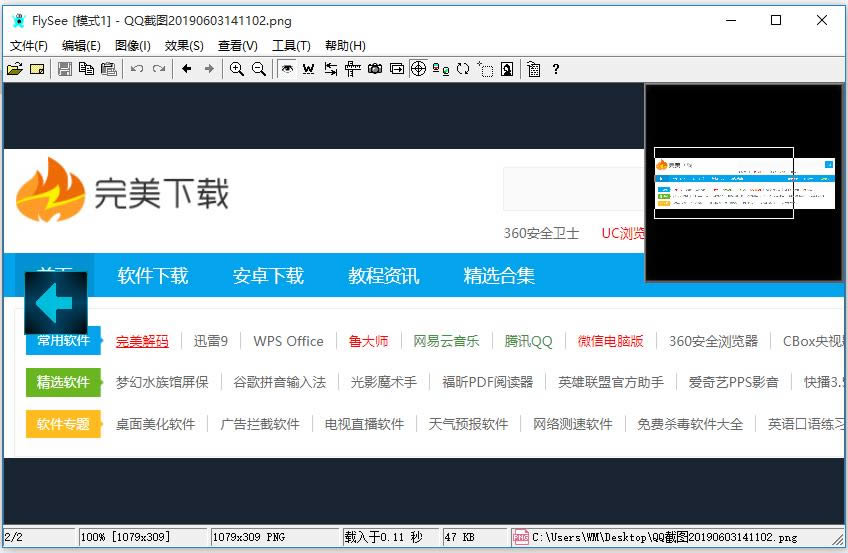Click 腾讯QQ text in the image
The width and height of the screenshot is (848, 553).
pos(528,341)
